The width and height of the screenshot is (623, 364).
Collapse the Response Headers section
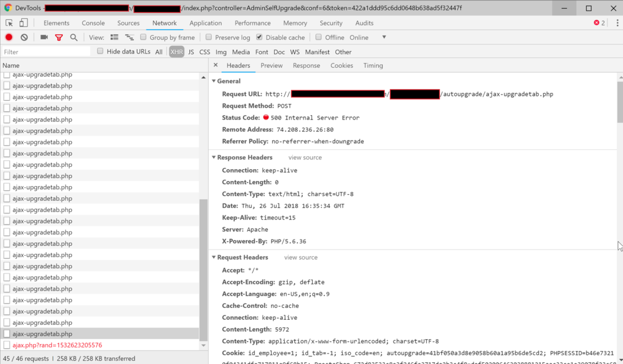(214, 157)
